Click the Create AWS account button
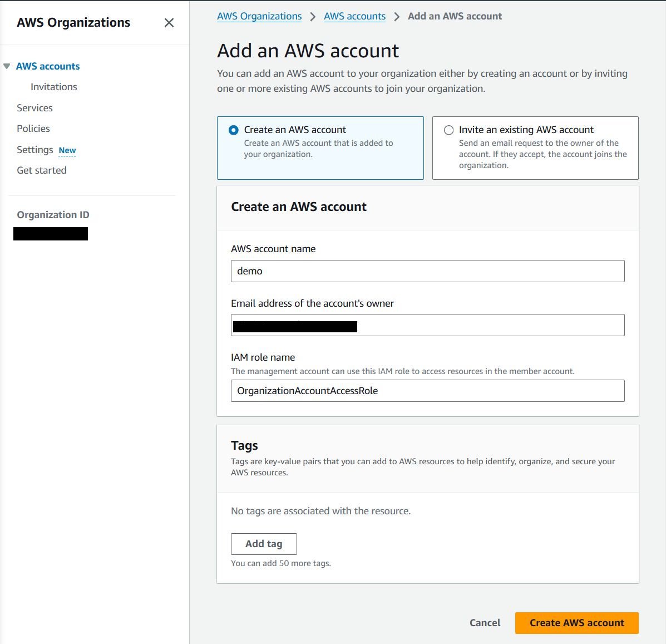Image resolution: width=666 pixels, height=644 pixels. coord(577,623)
